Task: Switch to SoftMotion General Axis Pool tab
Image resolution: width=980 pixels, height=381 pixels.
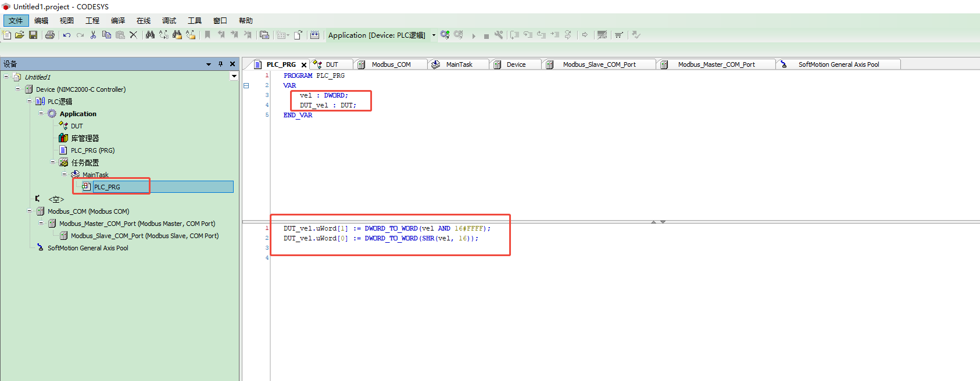Action: pos(838,64)
